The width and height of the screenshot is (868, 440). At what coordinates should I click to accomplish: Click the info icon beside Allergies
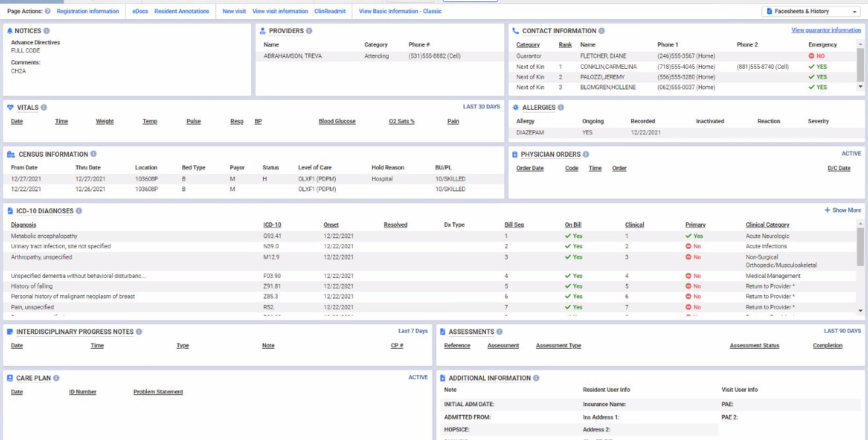click(x=561, y=108)
